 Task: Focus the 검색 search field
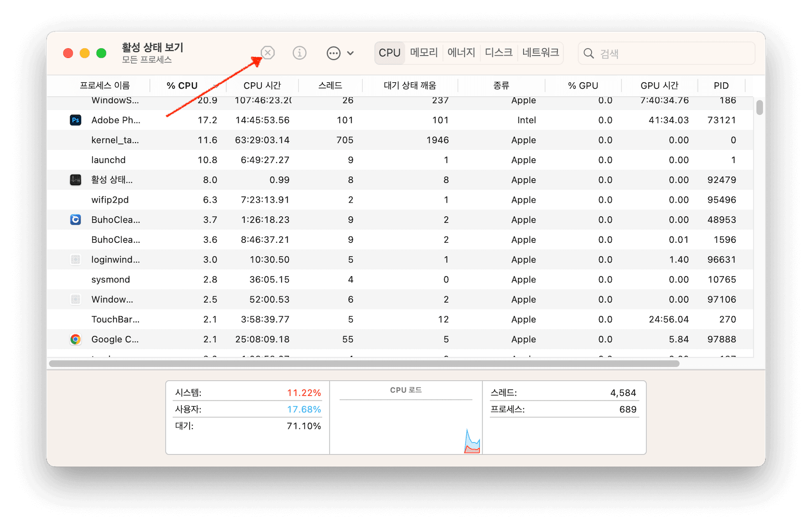click(666, 53)
